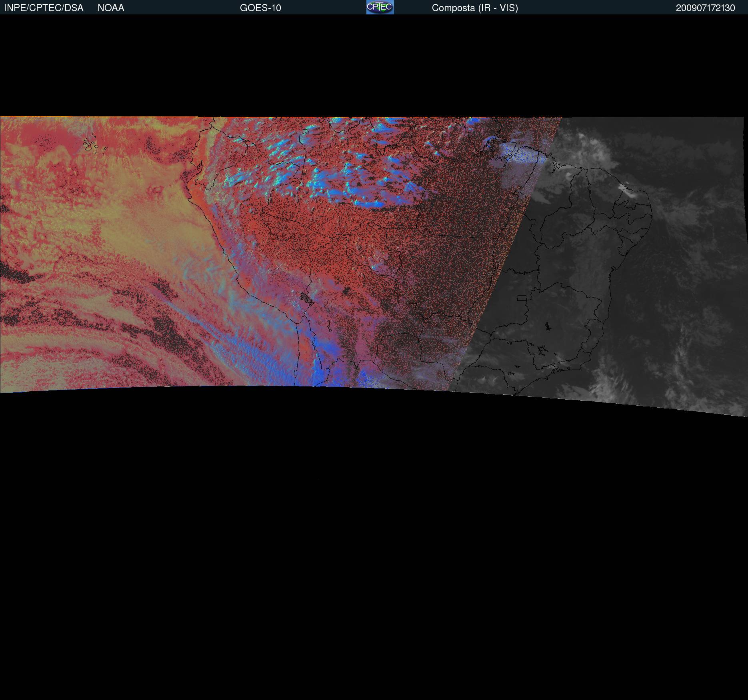Click the Lake Titicaca outline
748x700 pixels.
pos(306,298)
